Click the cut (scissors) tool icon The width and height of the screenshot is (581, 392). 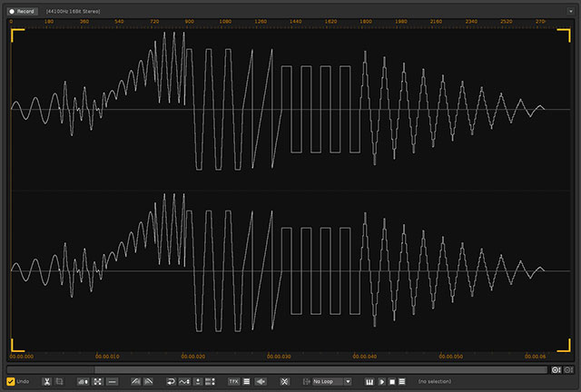(x=46, y=381)
